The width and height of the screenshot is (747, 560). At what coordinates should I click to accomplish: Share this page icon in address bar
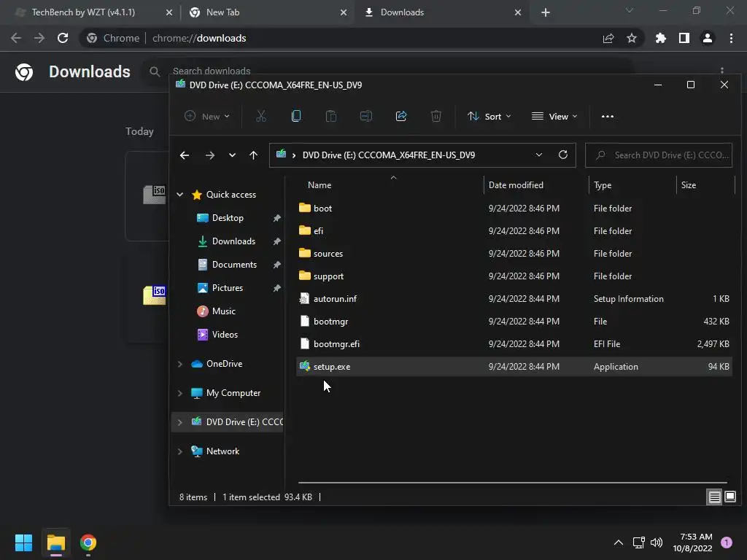tap(608, 38)
